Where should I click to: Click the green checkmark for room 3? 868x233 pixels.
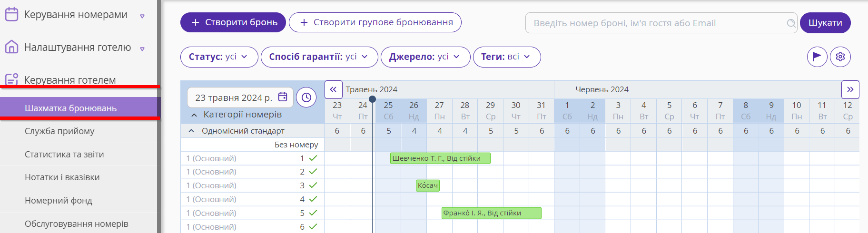pos(313,185)
